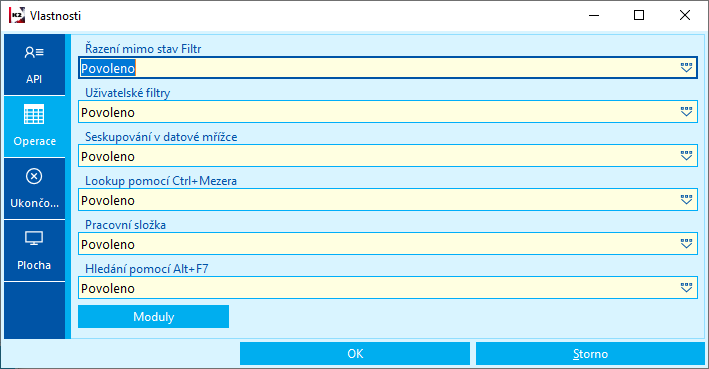Expand Pracovní složka dropdown arrow
This screenshot has height=369, width=709.
[x=686, y=244]
